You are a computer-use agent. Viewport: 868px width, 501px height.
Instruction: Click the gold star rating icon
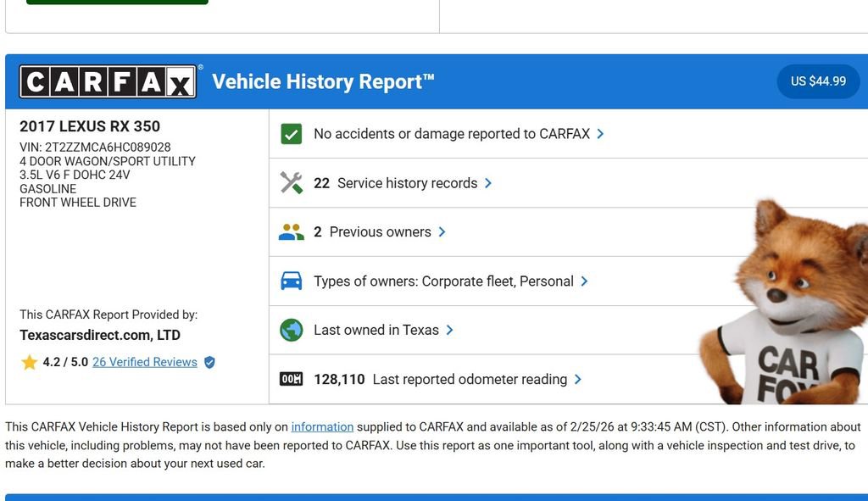tap(29, 362)
